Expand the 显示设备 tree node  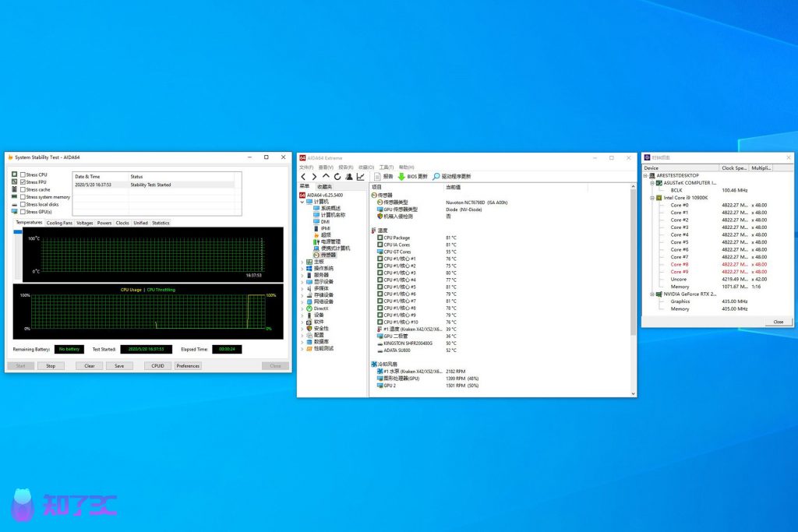302,282
